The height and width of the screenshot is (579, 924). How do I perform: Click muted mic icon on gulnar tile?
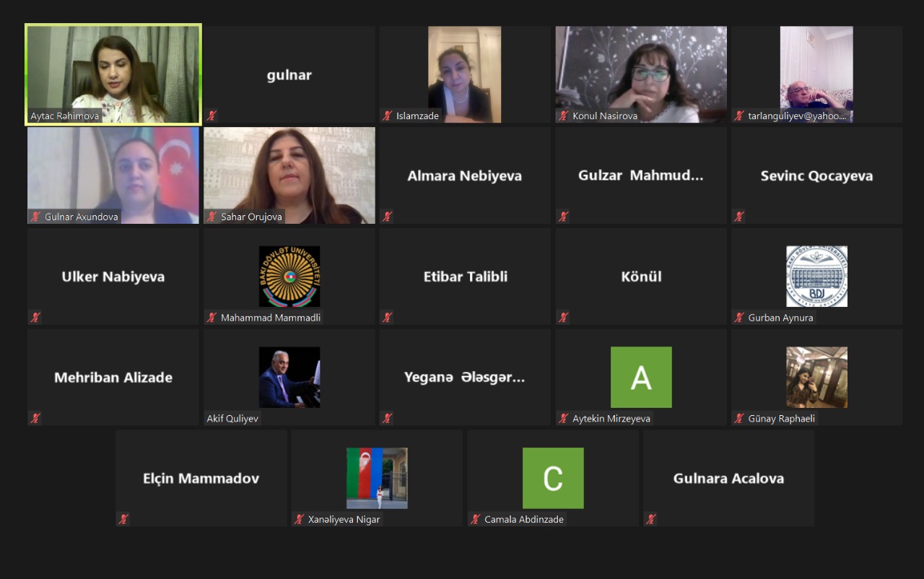(212, 116)
